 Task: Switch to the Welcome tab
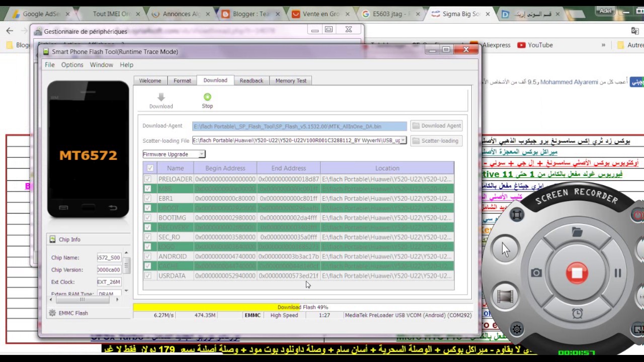150,80
